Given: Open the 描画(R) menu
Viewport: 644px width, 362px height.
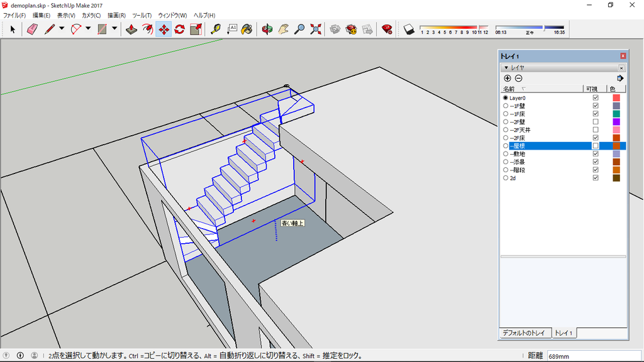Looking at the screenshot, I should pyautogui.click(x=116, y=15).
